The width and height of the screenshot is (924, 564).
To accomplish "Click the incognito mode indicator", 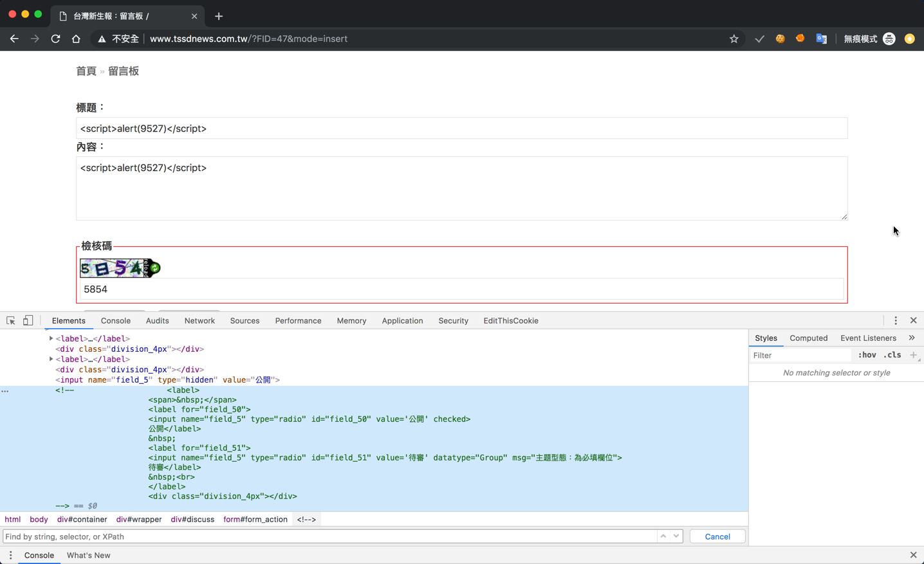I will click(869, 39).
